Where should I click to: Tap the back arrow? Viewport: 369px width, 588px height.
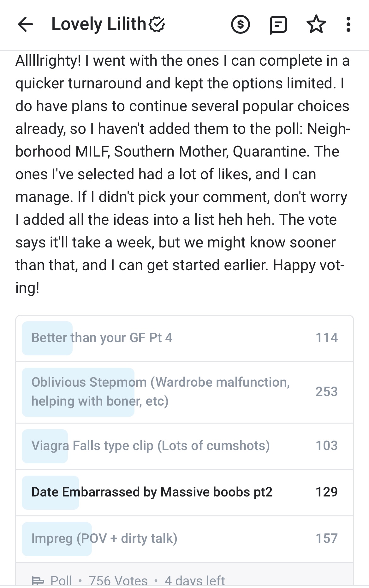(x=26, y=25)
